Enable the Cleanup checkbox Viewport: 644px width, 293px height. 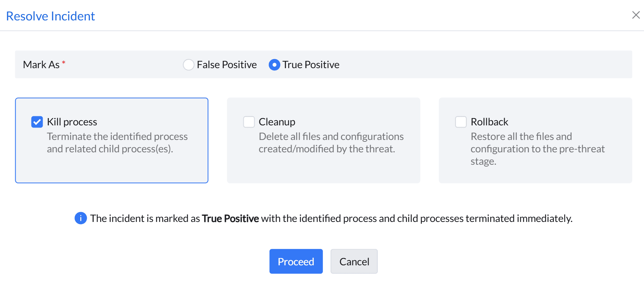[249, 122]
